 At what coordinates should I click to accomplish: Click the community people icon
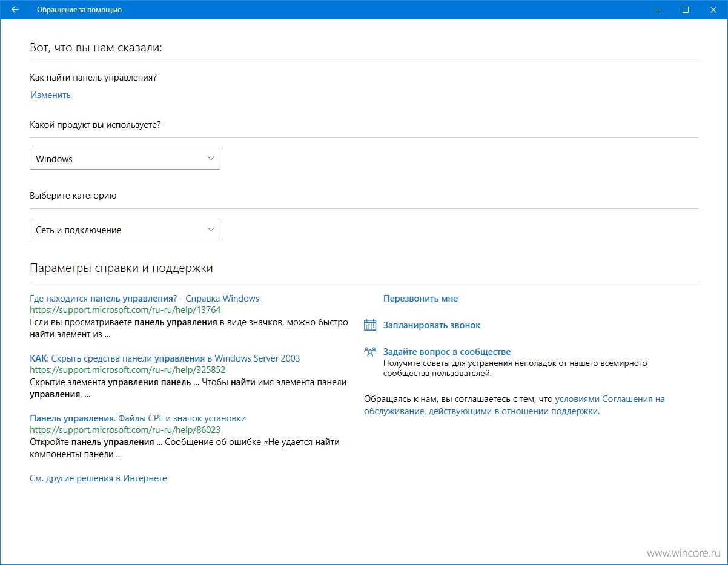[x=370, y=352]
